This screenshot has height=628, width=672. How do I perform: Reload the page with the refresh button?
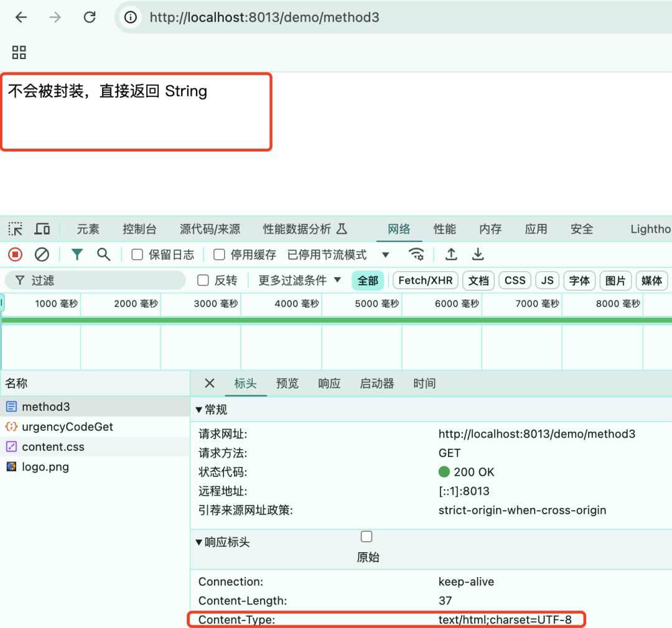pos(89,17)
